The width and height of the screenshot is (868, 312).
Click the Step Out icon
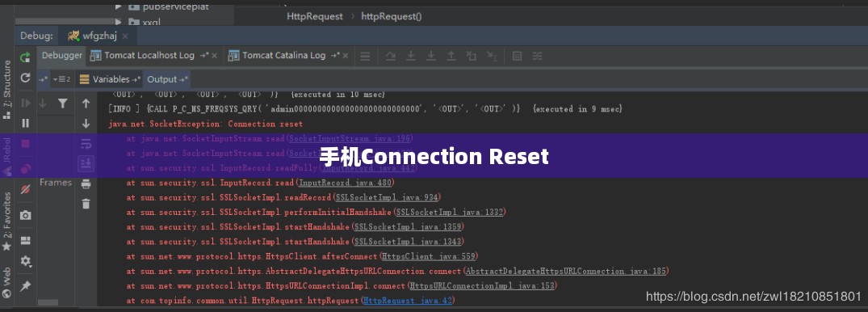pos(451,56)
